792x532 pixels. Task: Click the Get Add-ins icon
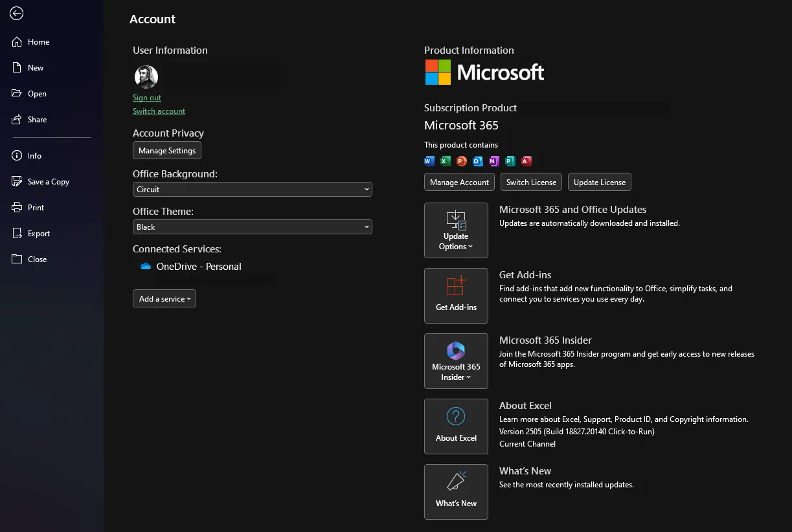(456, 285)
